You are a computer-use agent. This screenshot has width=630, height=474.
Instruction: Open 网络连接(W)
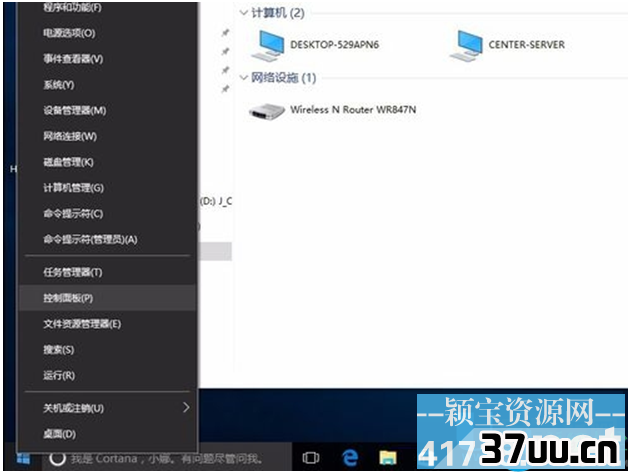coord(70,136)
